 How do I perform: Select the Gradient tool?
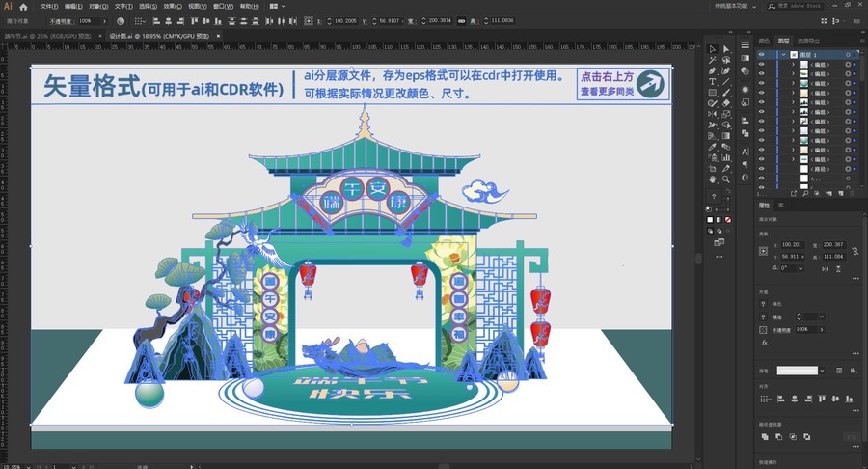click(726, 136)
